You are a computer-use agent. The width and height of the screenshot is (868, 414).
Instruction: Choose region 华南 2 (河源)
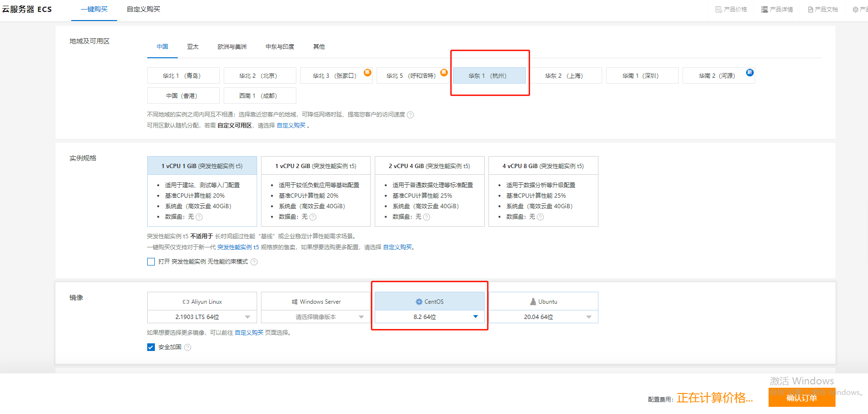tap(719, 75)
